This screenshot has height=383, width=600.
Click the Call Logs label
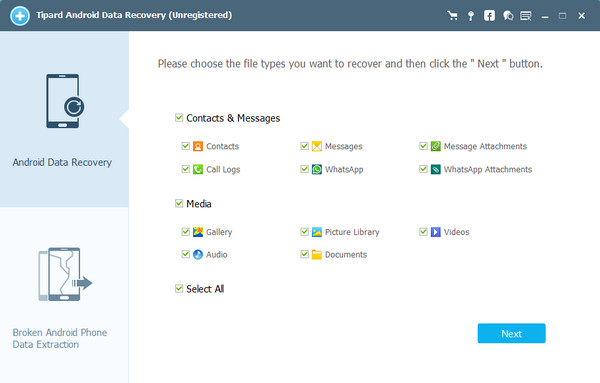coord(223,169)
